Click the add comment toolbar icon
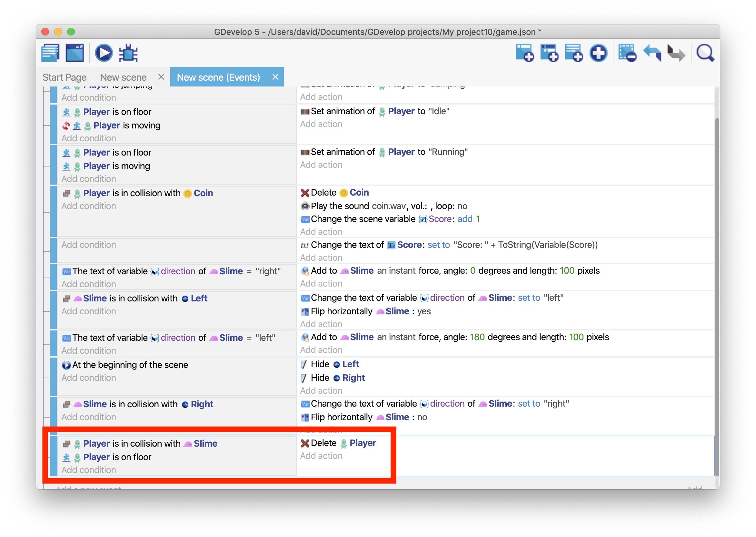Viewport: 756px width, 537px height. point(573,53)
